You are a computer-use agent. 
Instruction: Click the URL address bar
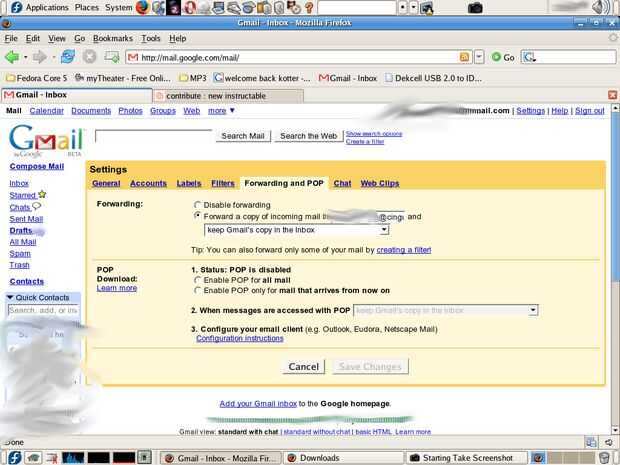pyautogui.click(x=293, y=57)
